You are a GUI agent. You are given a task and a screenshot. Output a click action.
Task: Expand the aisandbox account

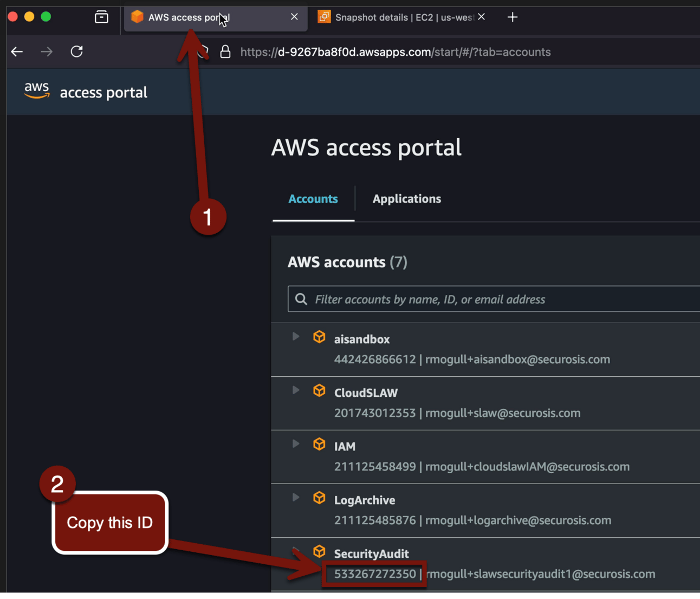(x=296, y=337)
